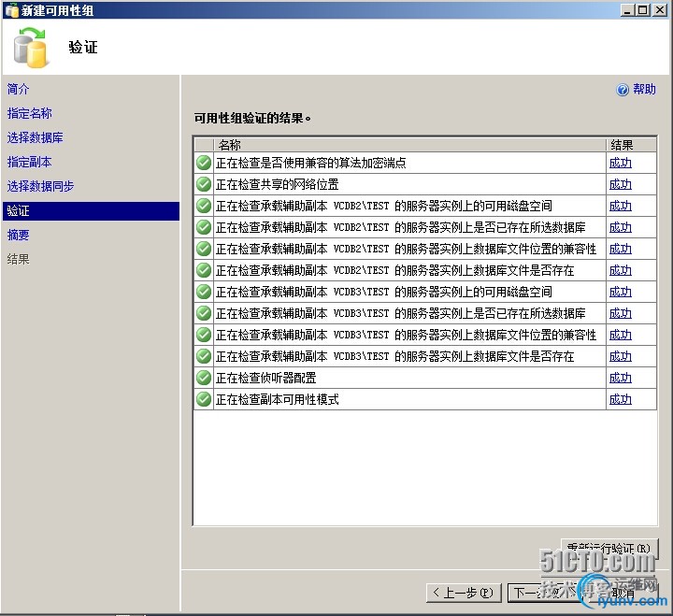Click the green check for VCDB3\TEST selected database exists row

coord(204,313)
